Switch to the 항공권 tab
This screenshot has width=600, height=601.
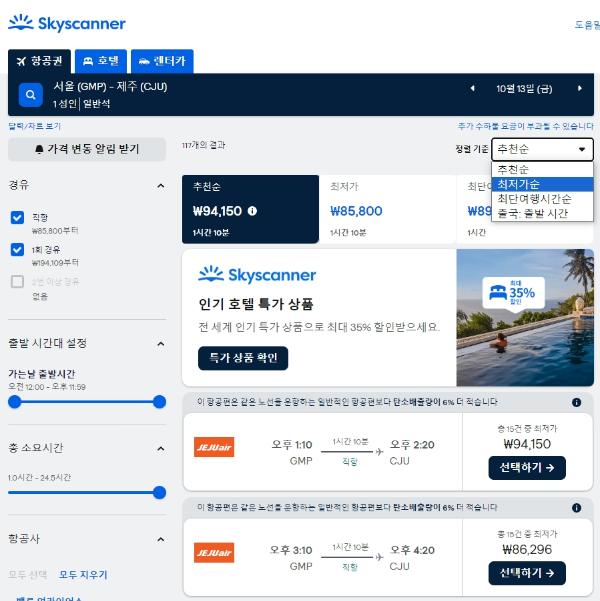click(x=39, y=61)
